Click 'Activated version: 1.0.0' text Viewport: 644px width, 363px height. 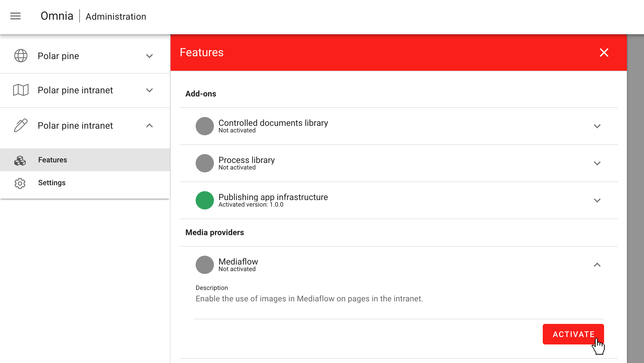[251, 205]
